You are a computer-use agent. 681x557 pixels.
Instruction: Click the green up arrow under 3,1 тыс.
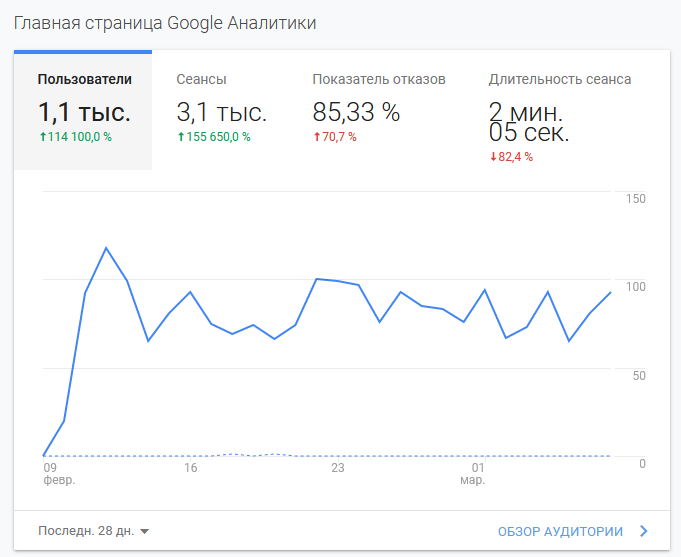coord(181,137)
